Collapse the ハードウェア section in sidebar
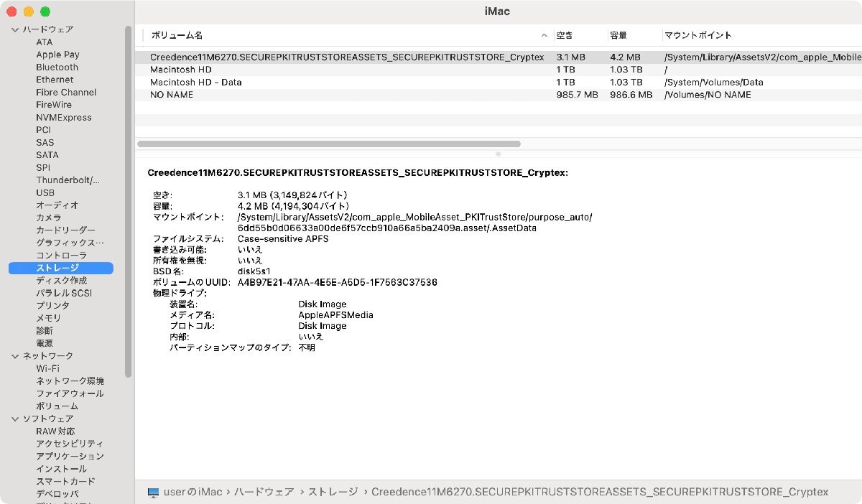This screenshot has height=504, width=862. [15, 29]
